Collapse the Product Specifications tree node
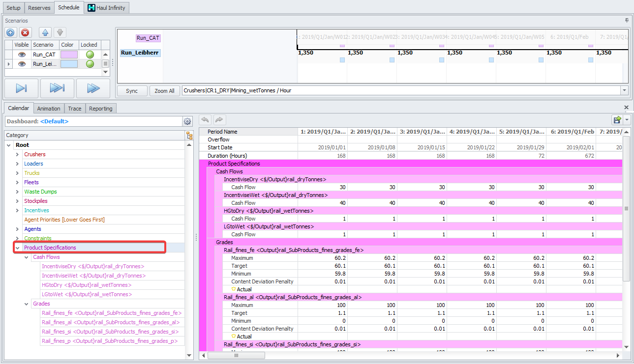 tap(17, 248)
